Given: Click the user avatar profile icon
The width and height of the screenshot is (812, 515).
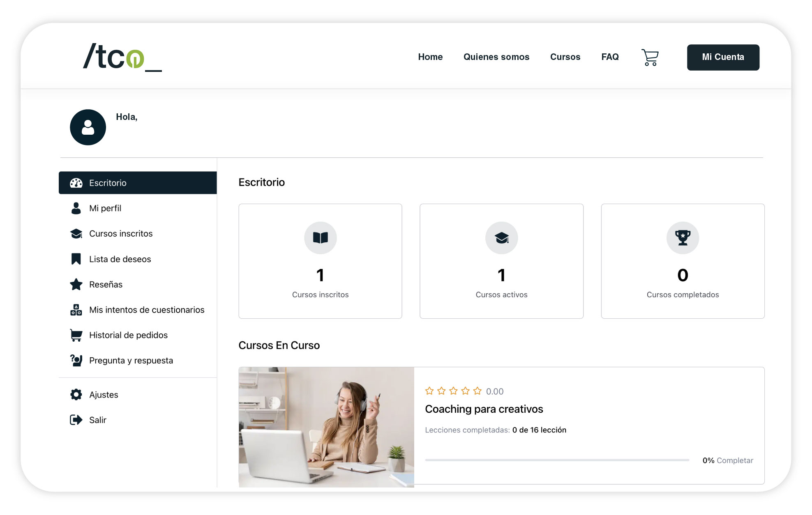Looking at the screenshot, I should [x=88, y=127].
